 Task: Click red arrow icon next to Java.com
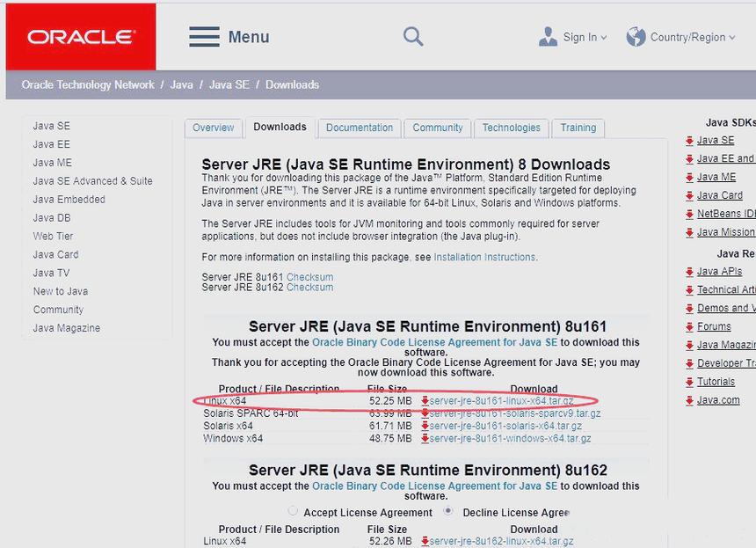tap(689, 400)
